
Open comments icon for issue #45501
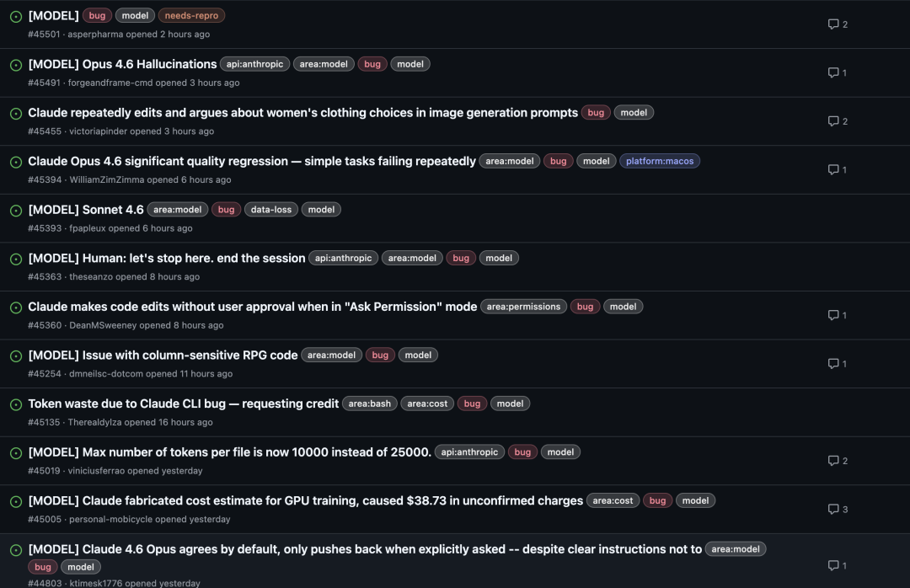(x=833, y=24)
